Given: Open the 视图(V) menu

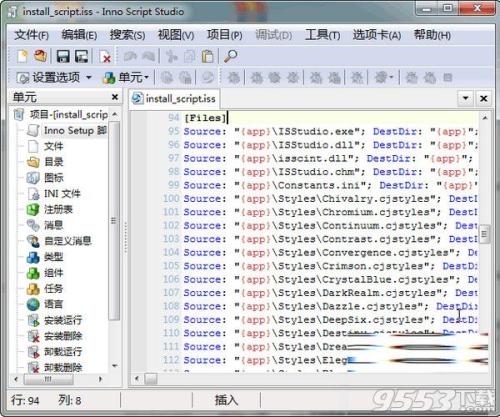Looking at the screenshot, I should 176,35.
